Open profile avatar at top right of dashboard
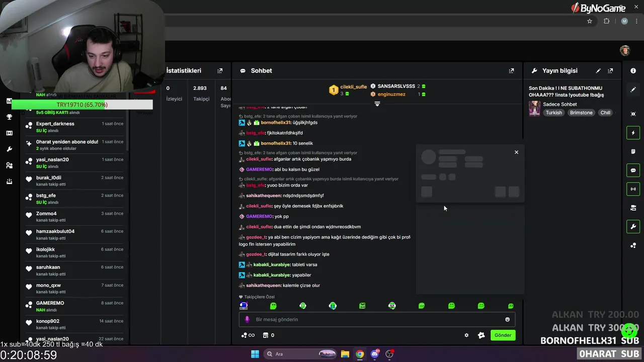This screenshot has height=362, width=644. tap(625, 50)
